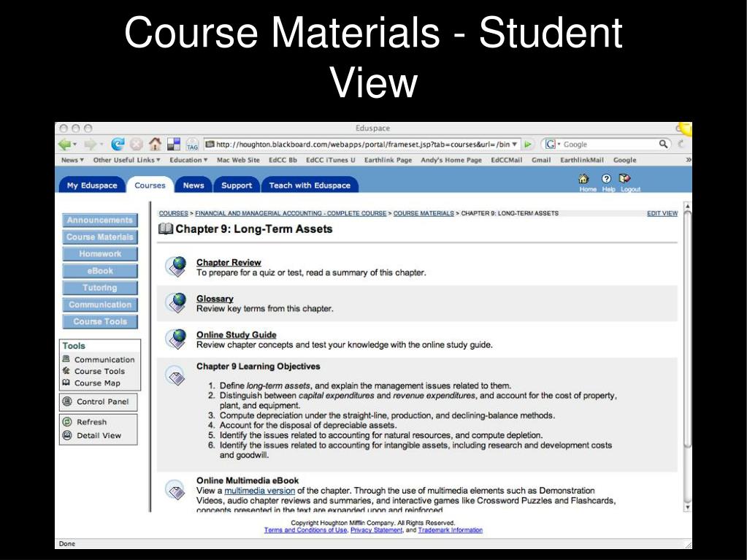Click the browser Forward arrow icon
747x560 pixels.
pos(90,144)
